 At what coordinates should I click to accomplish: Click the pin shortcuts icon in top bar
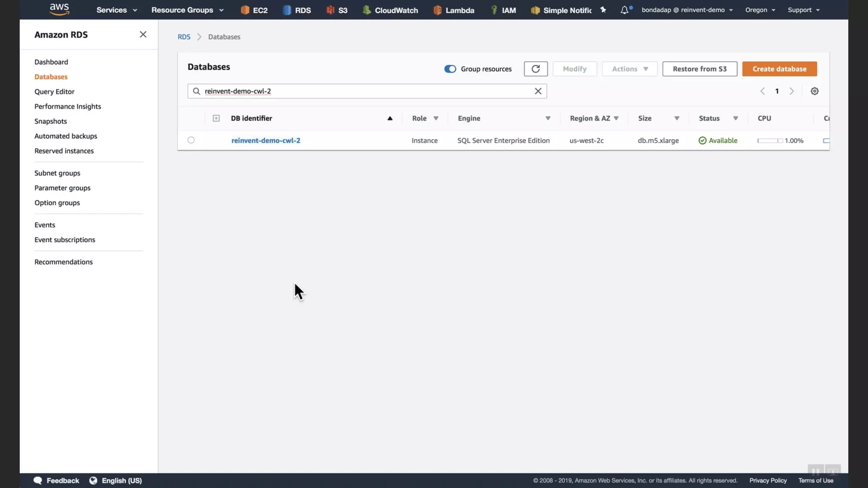603,10
